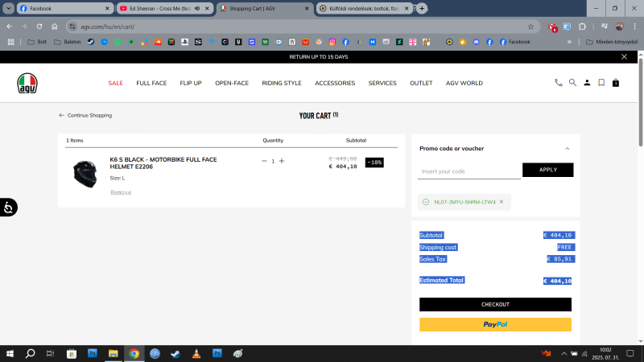Click the Insert your code field
Screen dimensions: 644x362
(469, 171)
